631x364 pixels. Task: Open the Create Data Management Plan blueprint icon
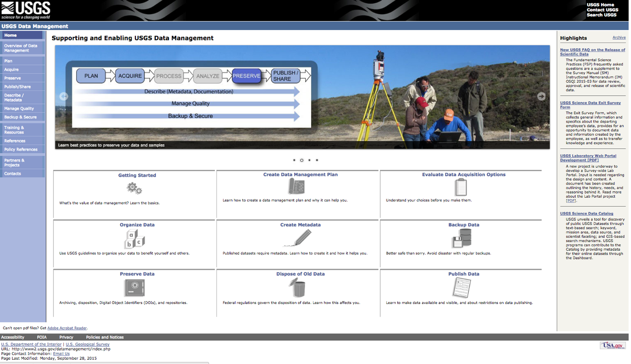(x=296, y=186)
